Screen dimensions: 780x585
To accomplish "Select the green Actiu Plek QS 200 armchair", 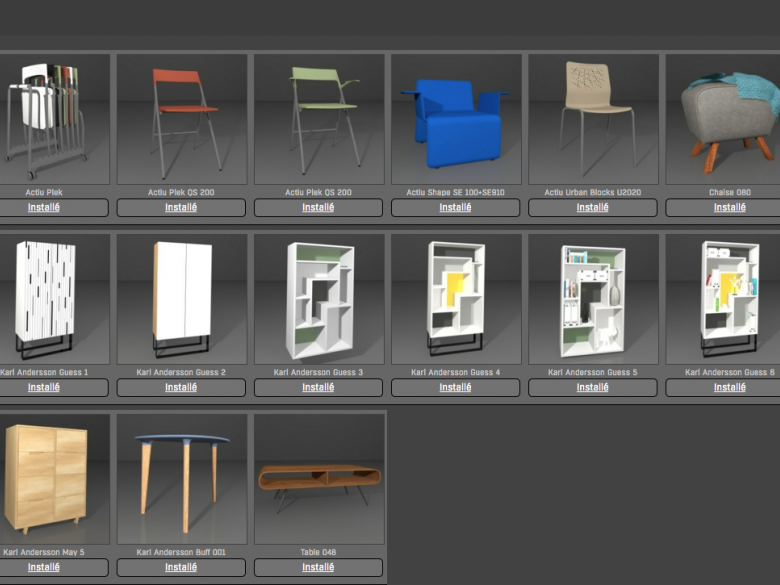I will point(319,119).
